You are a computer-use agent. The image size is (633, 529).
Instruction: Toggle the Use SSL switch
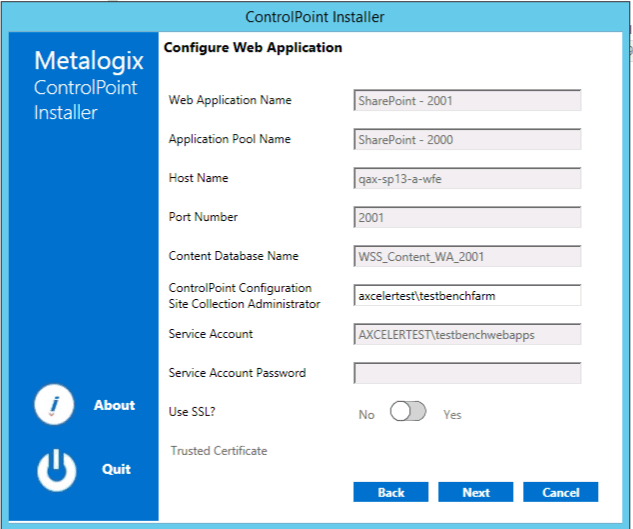coord(408,412)
